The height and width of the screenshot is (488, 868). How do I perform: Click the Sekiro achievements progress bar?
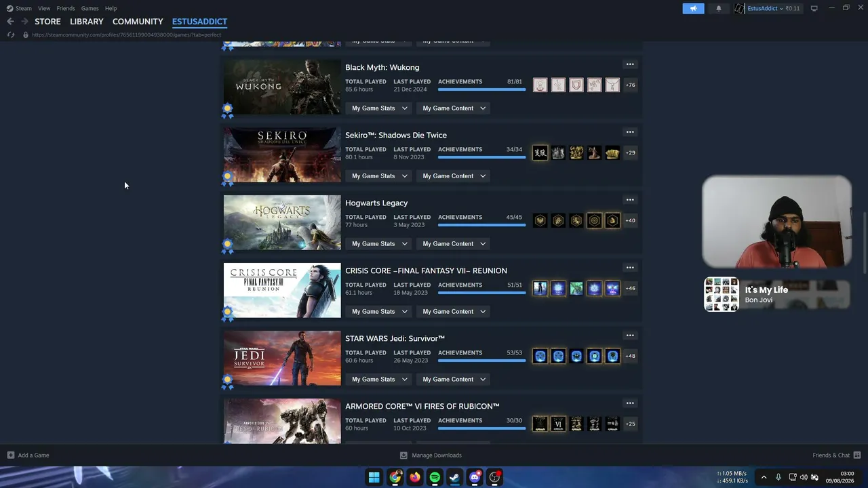coord(481,157)
